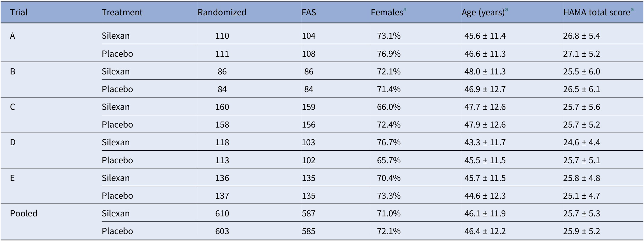Select randomized value 160

pos(222,107)
